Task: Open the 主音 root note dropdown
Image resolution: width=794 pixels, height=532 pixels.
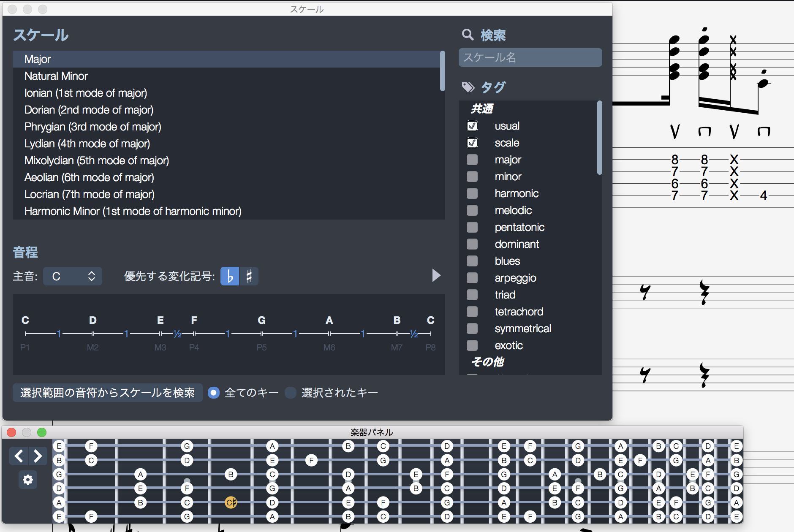Action: point(73,277)
